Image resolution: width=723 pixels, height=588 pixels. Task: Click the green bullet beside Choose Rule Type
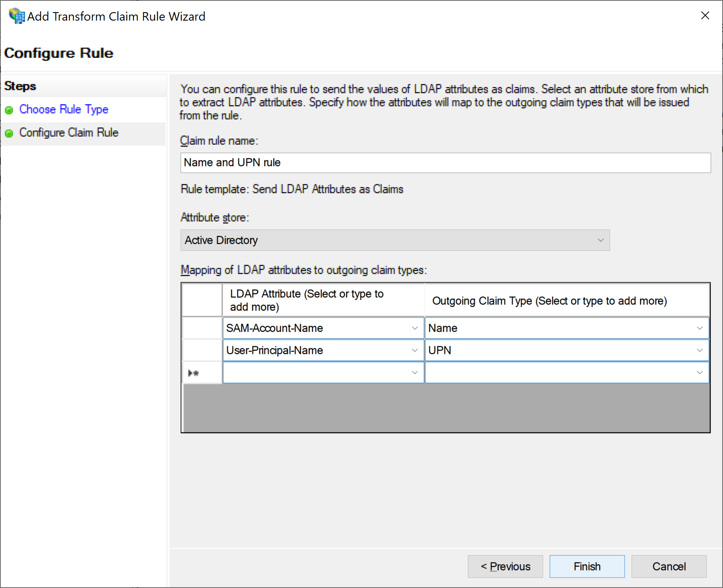pos(9,110)
